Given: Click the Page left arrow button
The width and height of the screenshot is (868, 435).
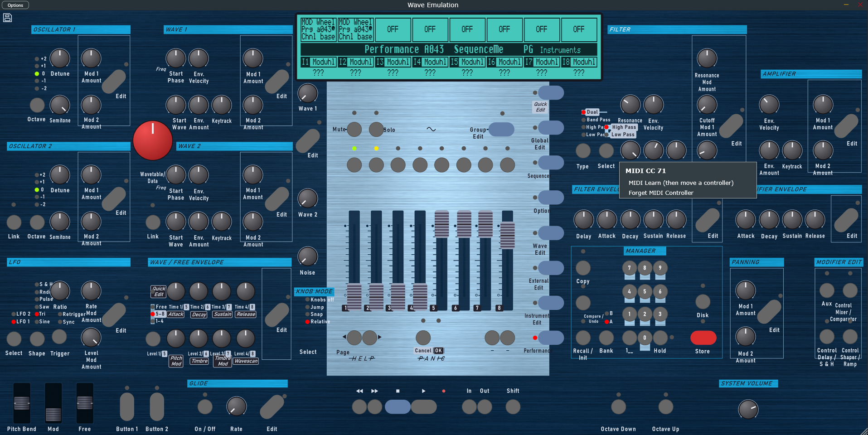Looking at the screenshot, I should 354,338.
